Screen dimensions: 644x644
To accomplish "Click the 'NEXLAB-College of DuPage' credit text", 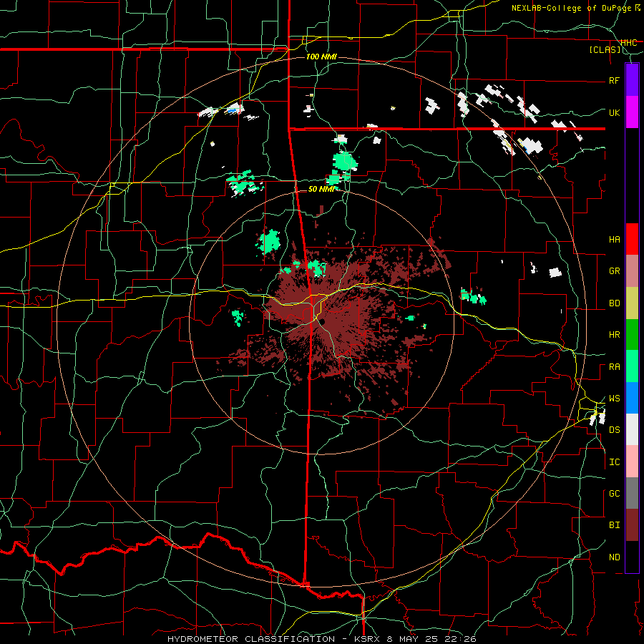I will pyautogui.click(x=571, y=8).
